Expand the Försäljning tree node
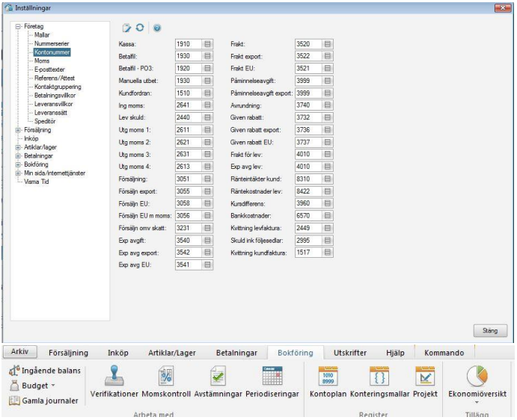The height and width of the screenshot is (420, 517). (x=17, y=129)
